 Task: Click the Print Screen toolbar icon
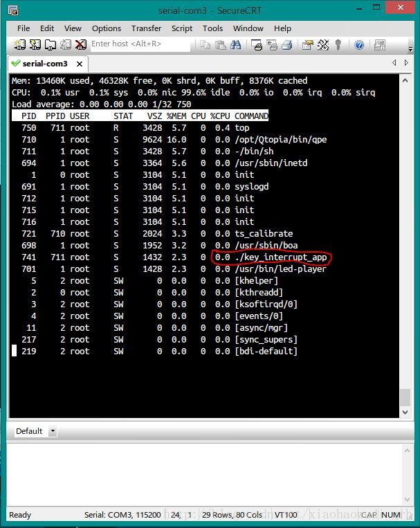tap(256, 44)
